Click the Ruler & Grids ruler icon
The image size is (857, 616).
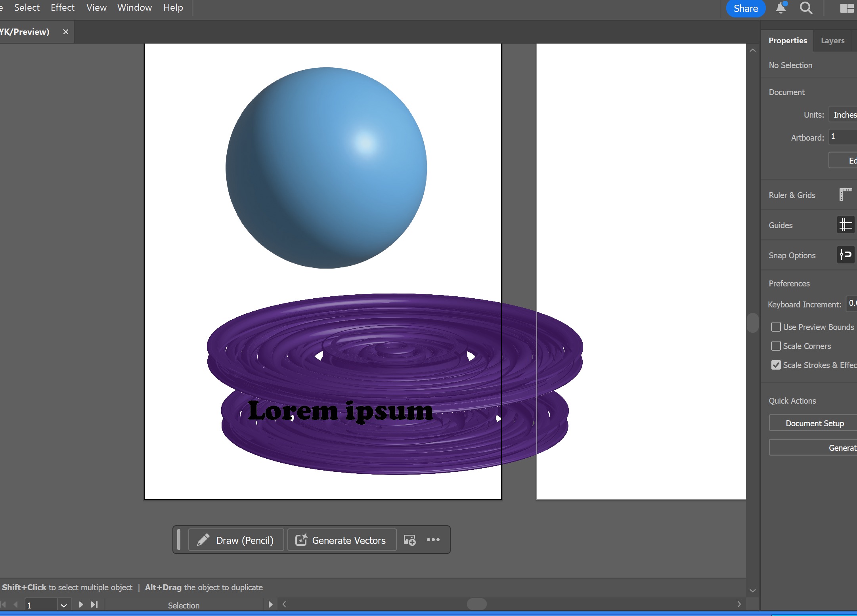click(846, 195)
